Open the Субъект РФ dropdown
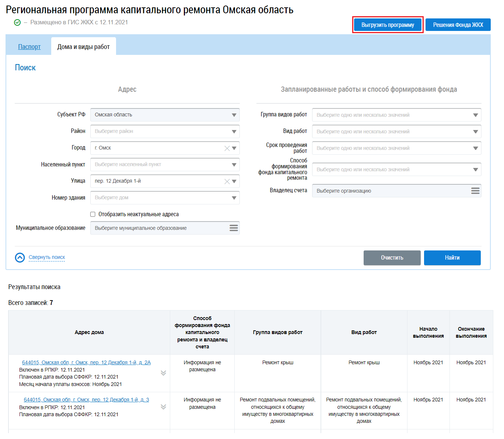The height and width of the screenshot is (439, 504). pyautogui.click(x=165, y=115)
